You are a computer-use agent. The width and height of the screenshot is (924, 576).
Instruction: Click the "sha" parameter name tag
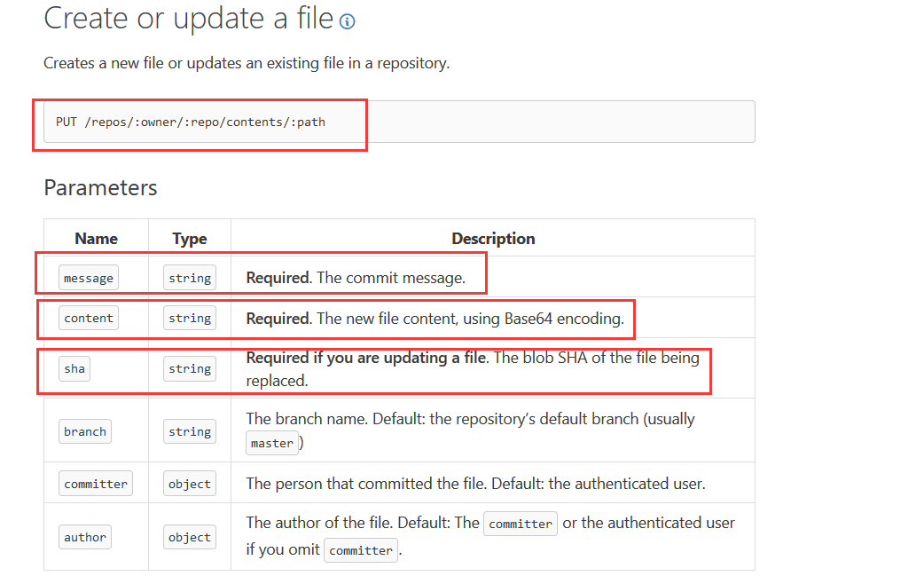pyautogui.click(x=74, y=368)
